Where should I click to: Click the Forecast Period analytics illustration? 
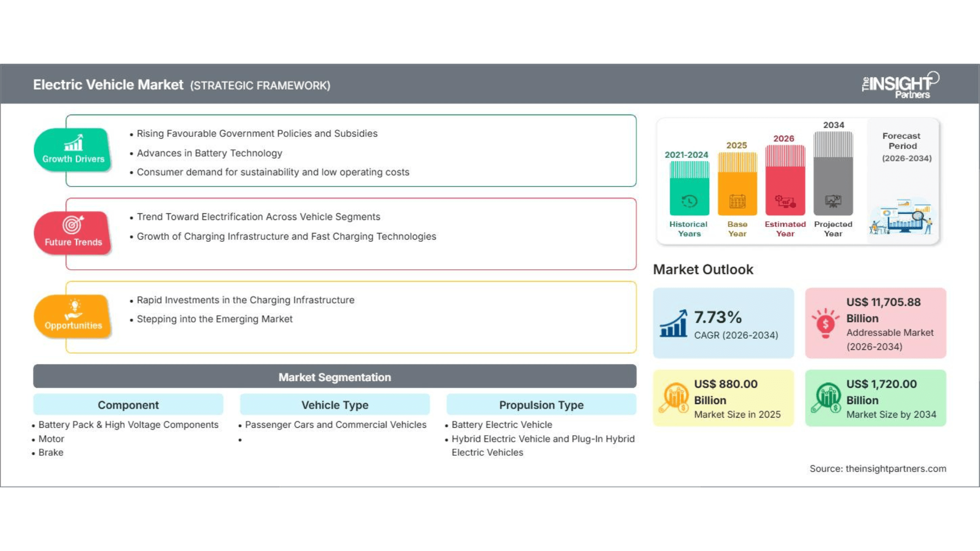[x=902, y=217]
